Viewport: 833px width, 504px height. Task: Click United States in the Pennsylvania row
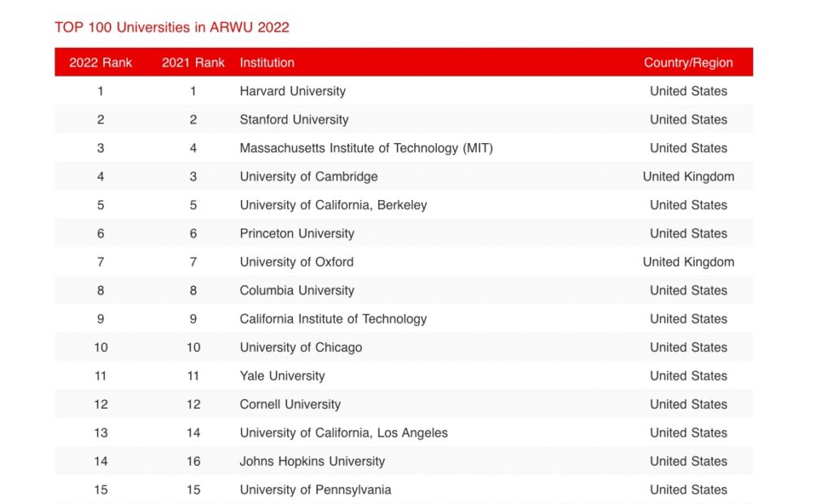point(688,489)
